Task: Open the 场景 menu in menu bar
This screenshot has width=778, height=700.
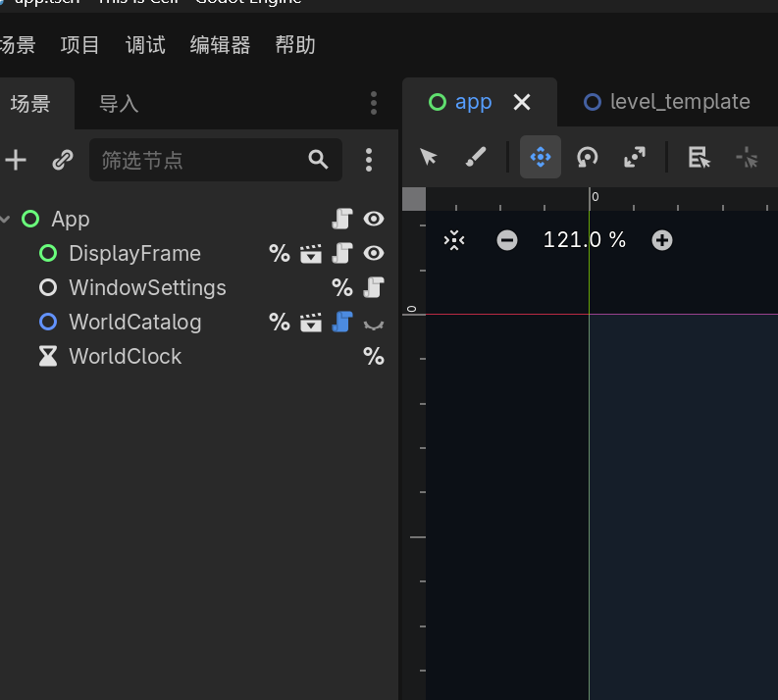Action: click(x=18, y=45)
